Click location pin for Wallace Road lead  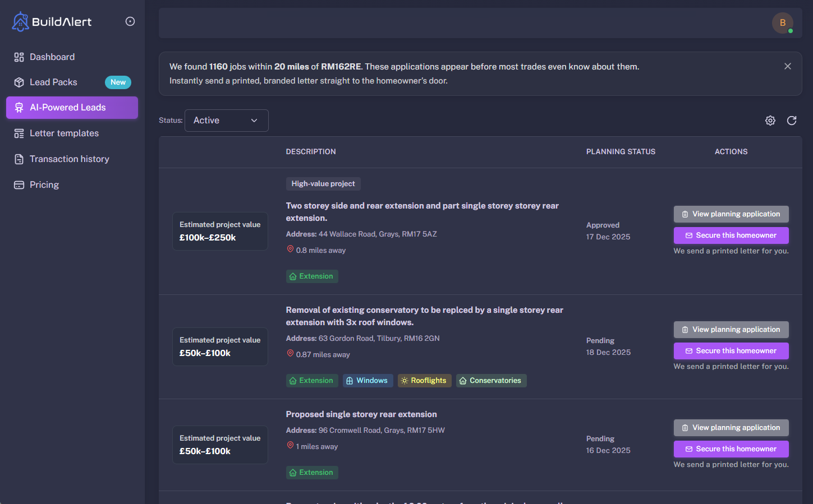[290, 249]
